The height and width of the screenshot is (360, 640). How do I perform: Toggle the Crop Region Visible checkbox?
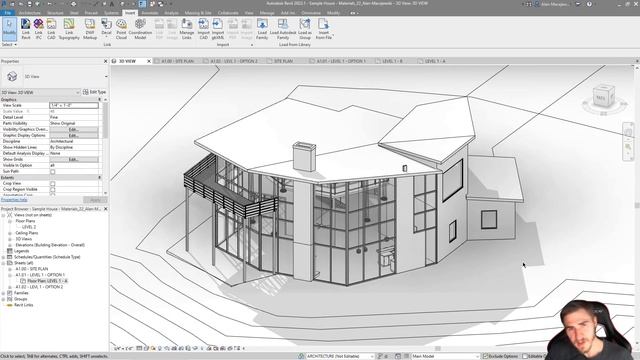(x=53, y=190)
